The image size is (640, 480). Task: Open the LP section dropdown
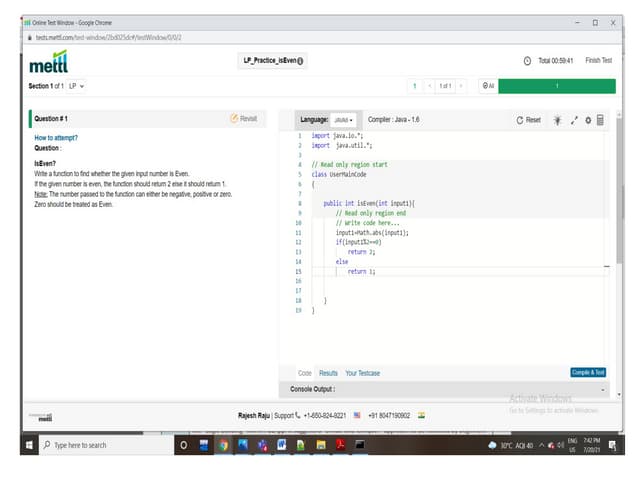[76, 86]
